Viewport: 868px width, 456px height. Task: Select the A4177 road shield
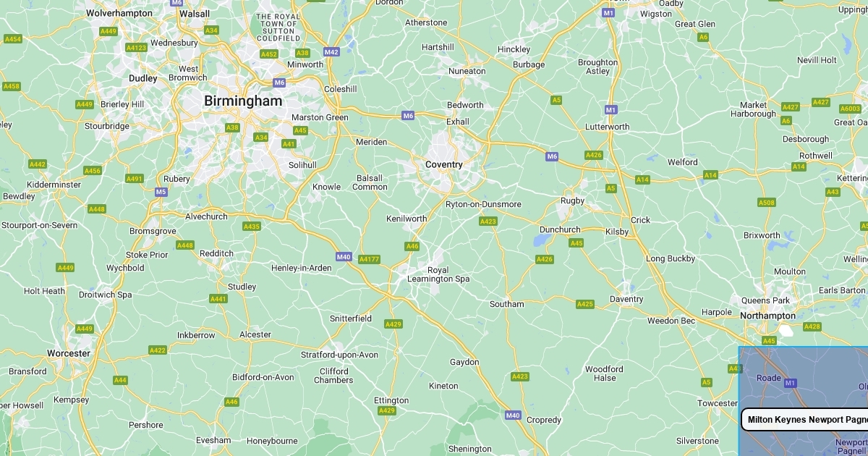coord(369,259)
